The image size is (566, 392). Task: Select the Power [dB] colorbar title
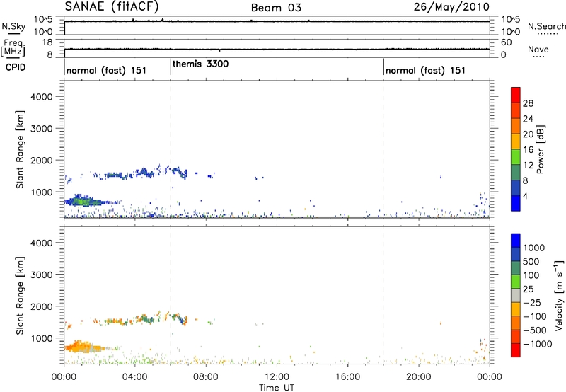(540, 149)
